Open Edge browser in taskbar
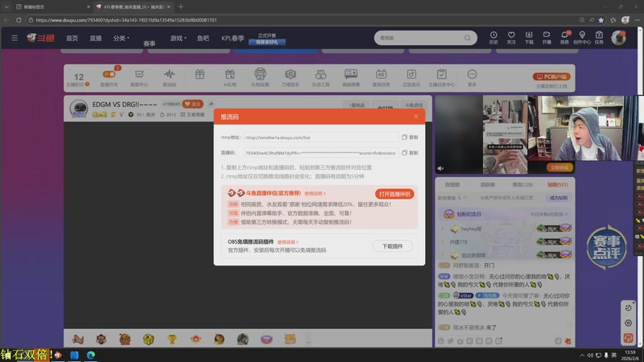644x362 pixels. tap(91, 355)
